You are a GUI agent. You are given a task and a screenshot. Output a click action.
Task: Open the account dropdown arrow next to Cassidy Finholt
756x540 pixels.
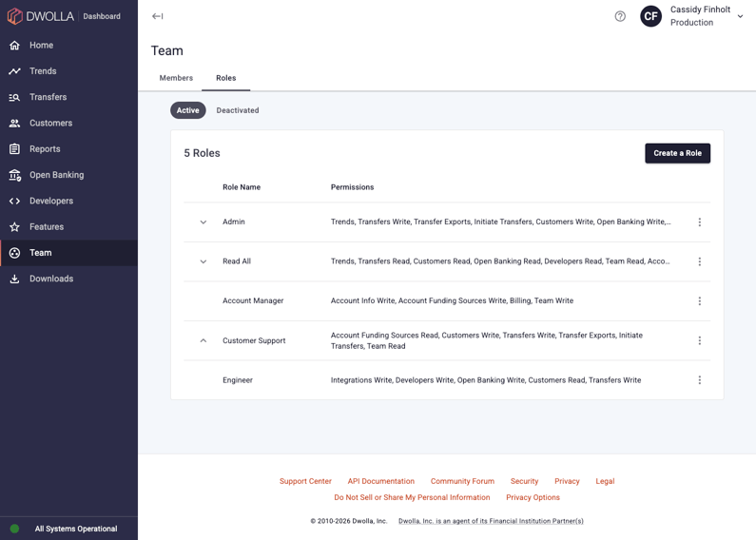click(x=740, y=16)
